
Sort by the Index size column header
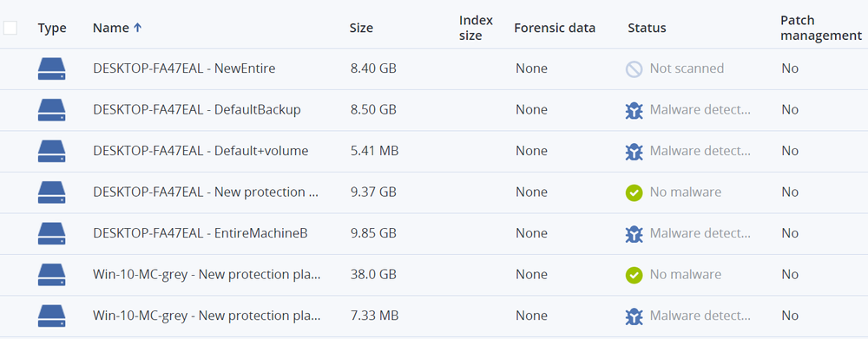pos(476,28)
